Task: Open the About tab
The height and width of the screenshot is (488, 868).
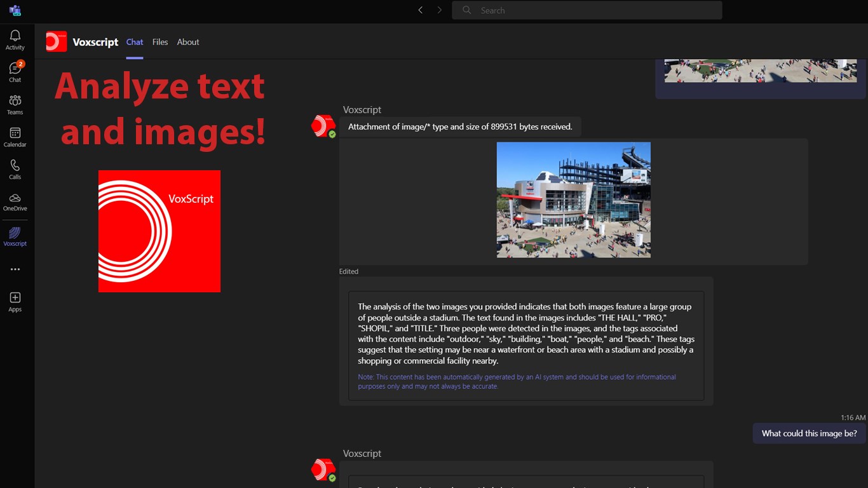Action: pyautogui.click(x=188, y=42)
